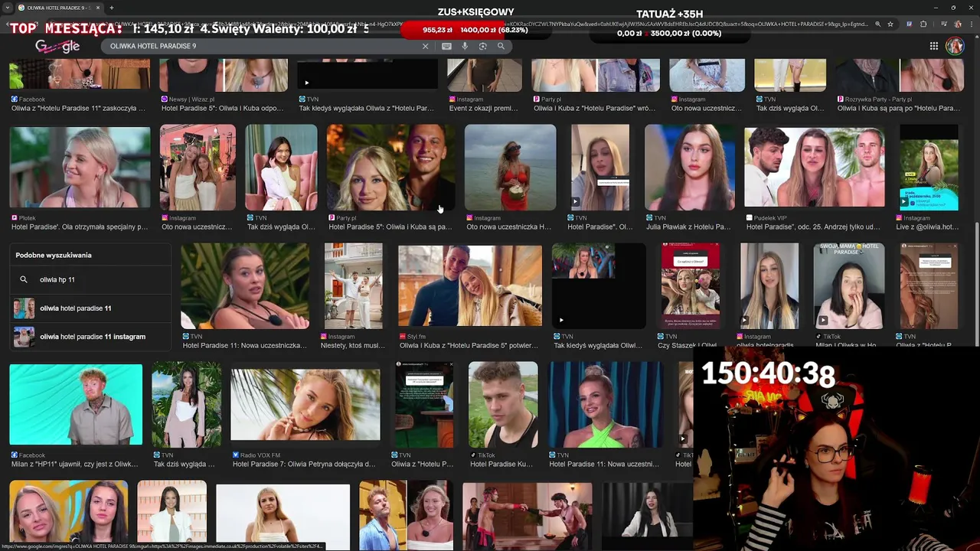
Task: Open the Radio VOX FM blonde woman thumbnail
Action: 305,404
